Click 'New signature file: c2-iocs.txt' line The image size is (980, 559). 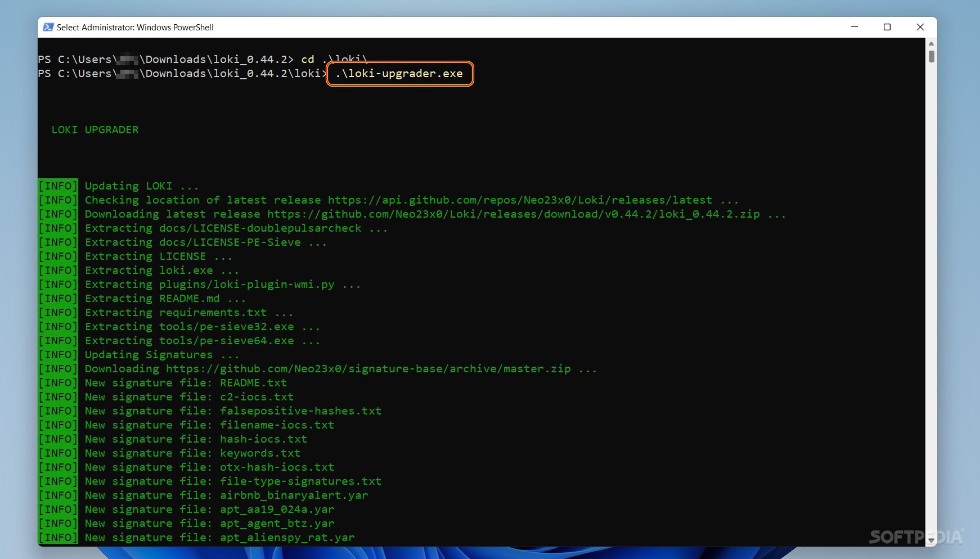click(189, 397)
